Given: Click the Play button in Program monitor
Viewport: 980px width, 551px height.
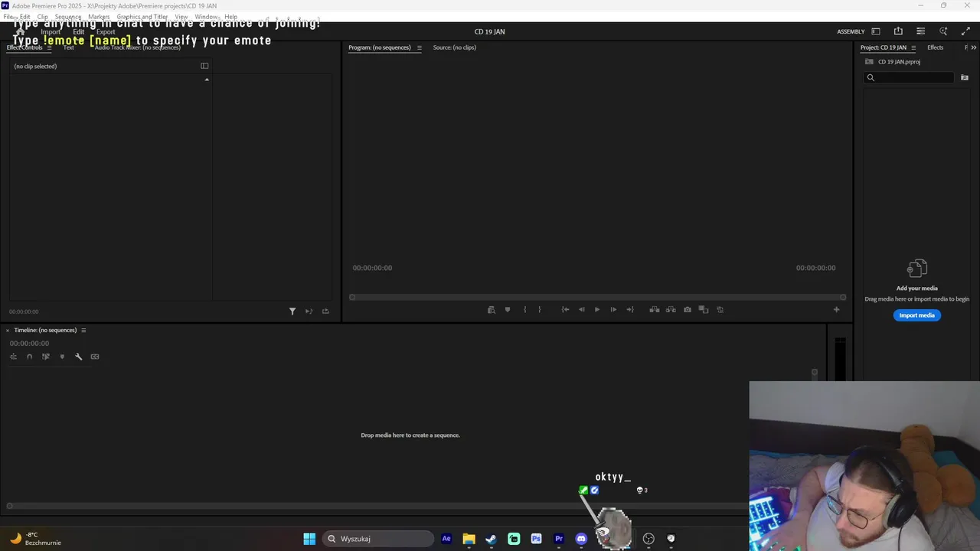Looking at the screenshot, I should click(597, 310).
